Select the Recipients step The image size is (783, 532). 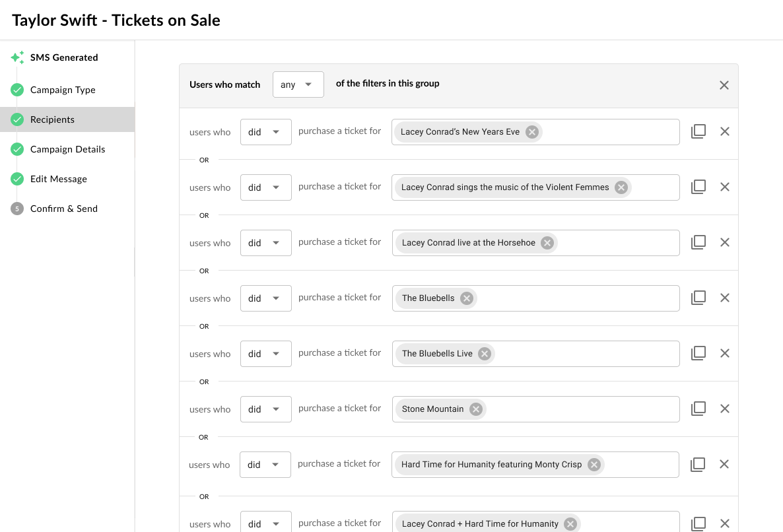67,119
